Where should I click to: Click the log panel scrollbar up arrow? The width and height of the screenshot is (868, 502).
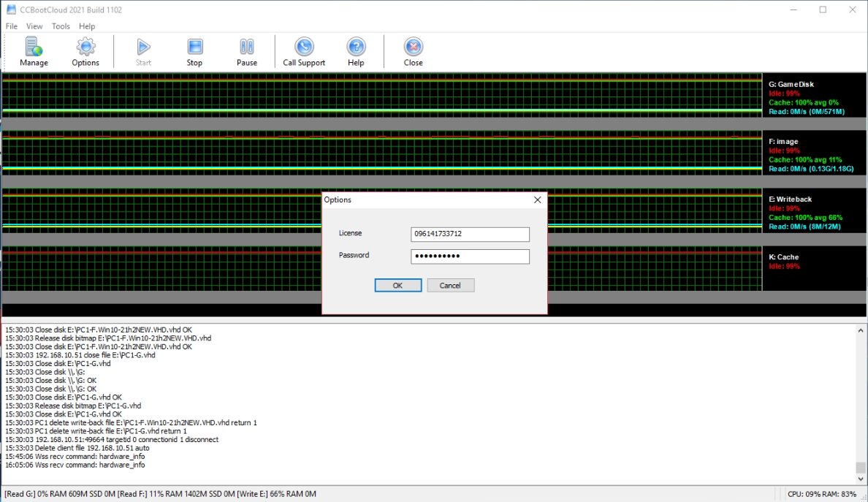(861, 330)
